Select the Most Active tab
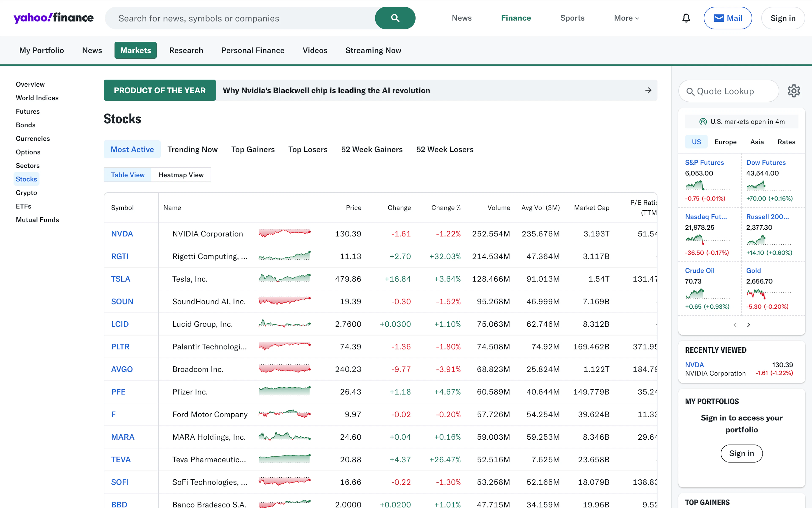 pyautogui.click(x=132, y=149)
